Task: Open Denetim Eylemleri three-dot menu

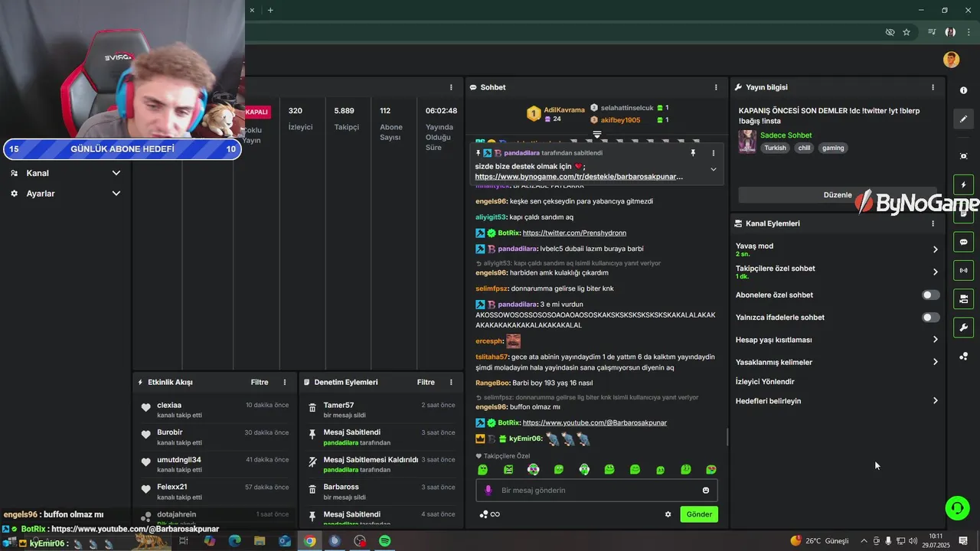Action: click(452, 382)
